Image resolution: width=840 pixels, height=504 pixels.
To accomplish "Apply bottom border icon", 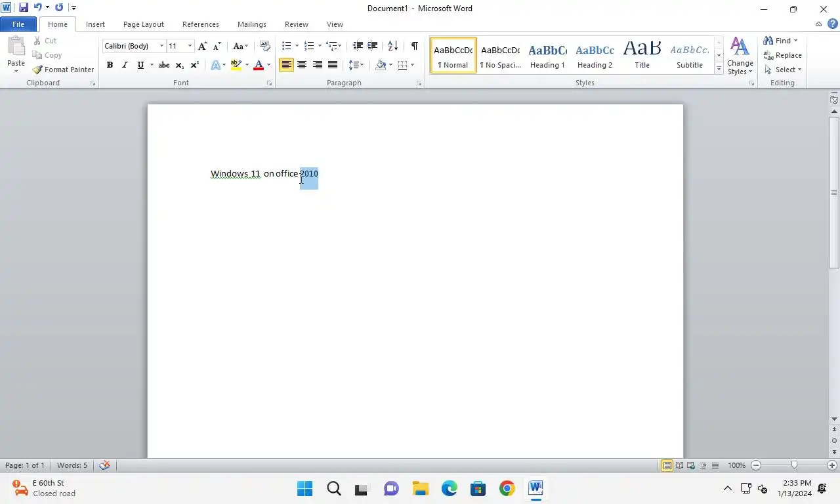I will coord(402,65).
